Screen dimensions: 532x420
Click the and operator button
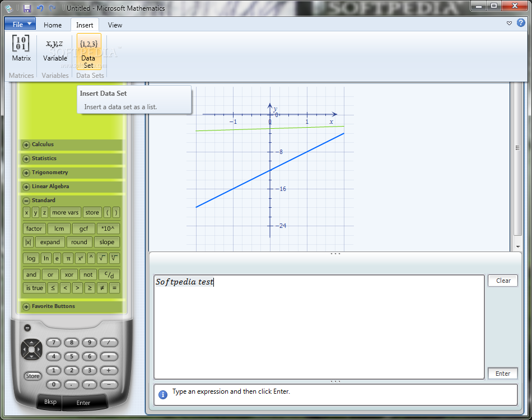tap(31, 274)
